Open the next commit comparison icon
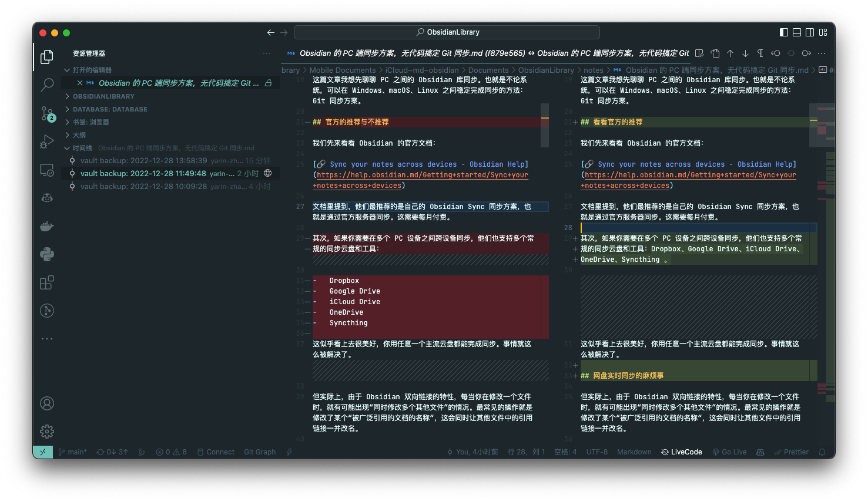This screenshot has height=502, width=868. point(806,53)
